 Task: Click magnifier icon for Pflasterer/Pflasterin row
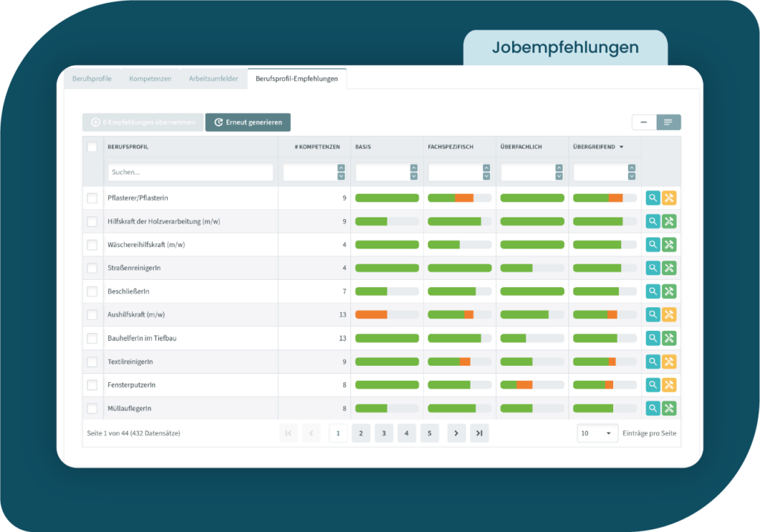click(x=652, y=198)
